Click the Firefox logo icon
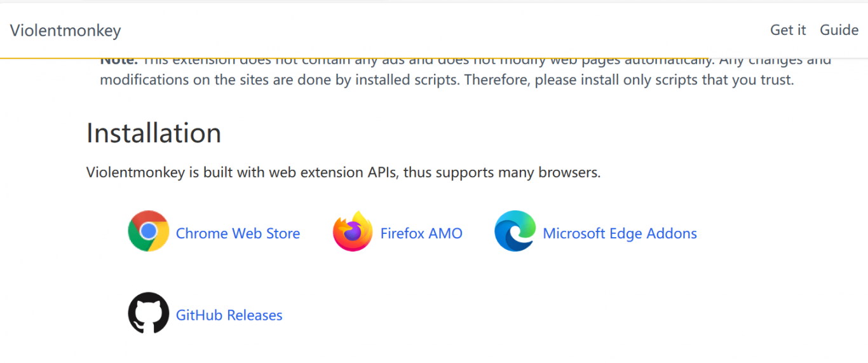The image size is (868, 363). (353, 231)
